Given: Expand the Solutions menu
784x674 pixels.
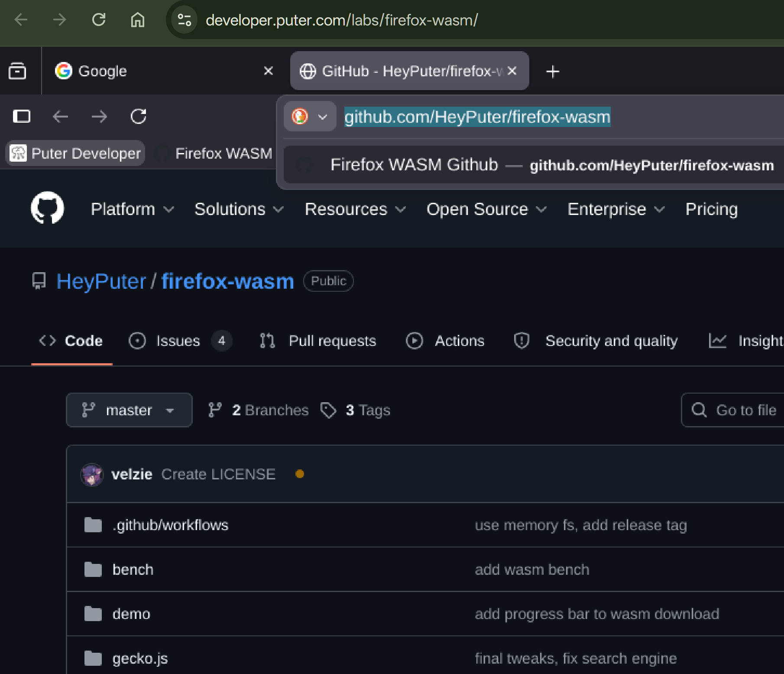Looking at the screenshot, I should click(x=239, y=209).
